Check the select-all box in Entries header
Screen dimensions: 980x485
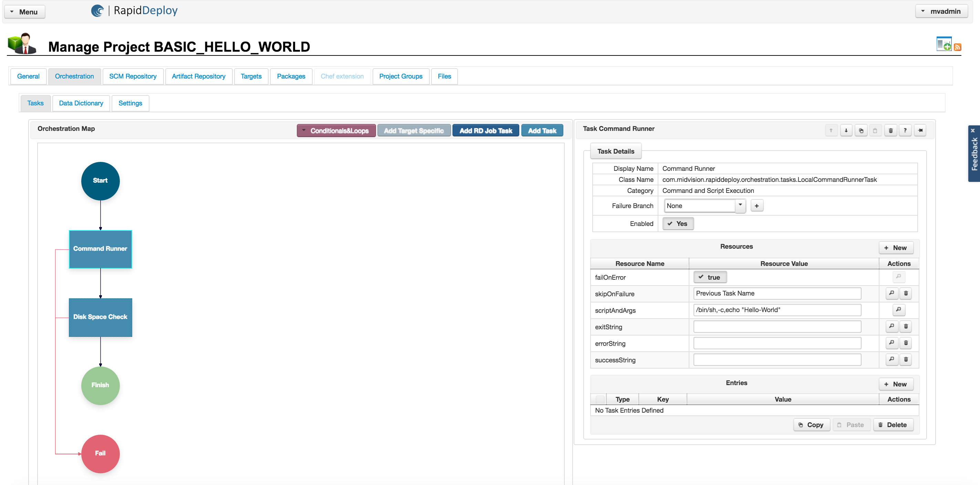pos(600,399)
